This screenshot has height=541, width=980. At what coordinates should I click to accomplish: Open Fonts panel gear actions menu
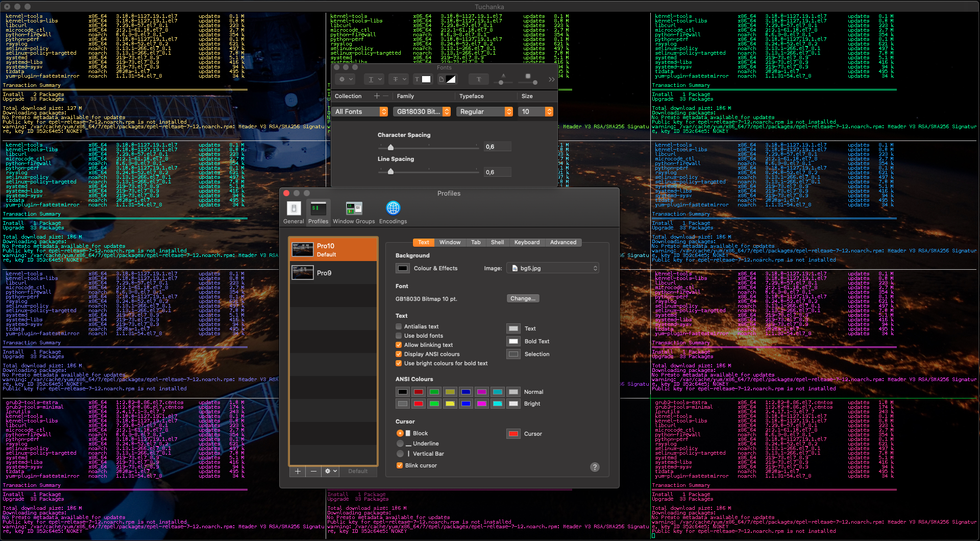pyautogui.click(x=346, y=79)
